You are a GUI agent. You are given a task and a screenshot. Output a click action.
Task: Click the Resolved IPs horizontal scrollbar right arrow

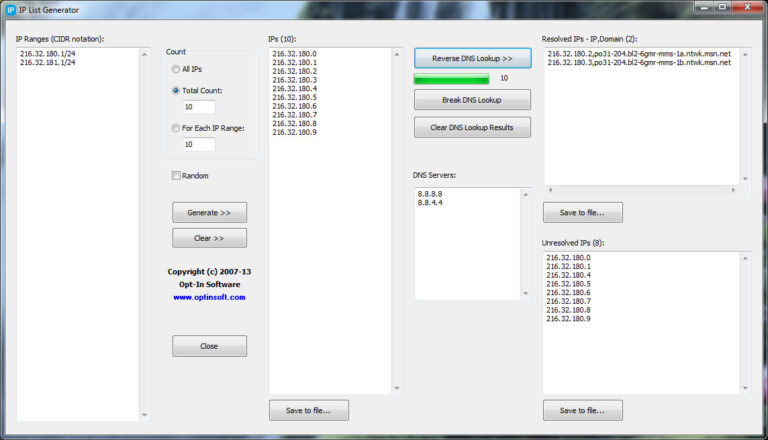click(x=733, y=190)
